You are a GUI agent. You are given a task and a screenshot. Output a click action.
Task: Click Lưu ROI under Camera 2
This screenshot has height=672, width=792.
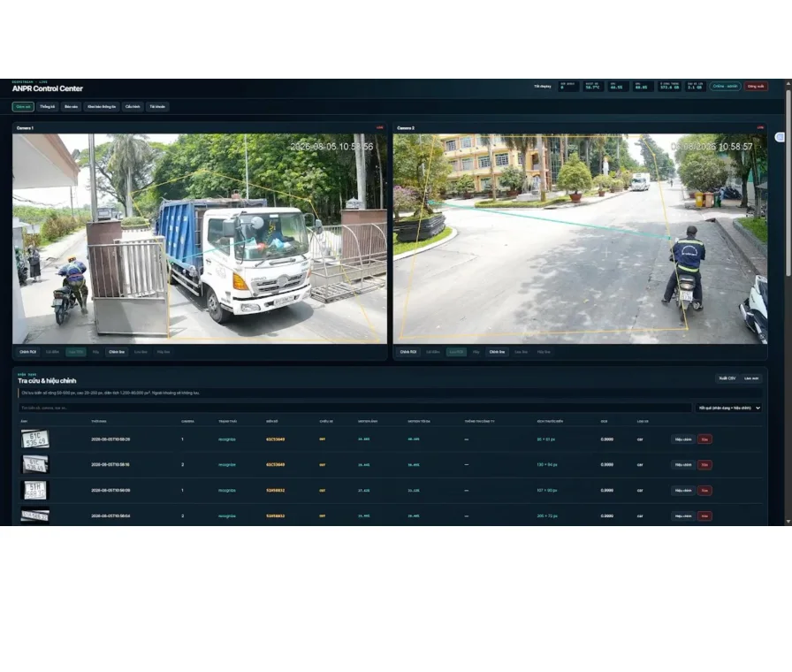[456, 352]
